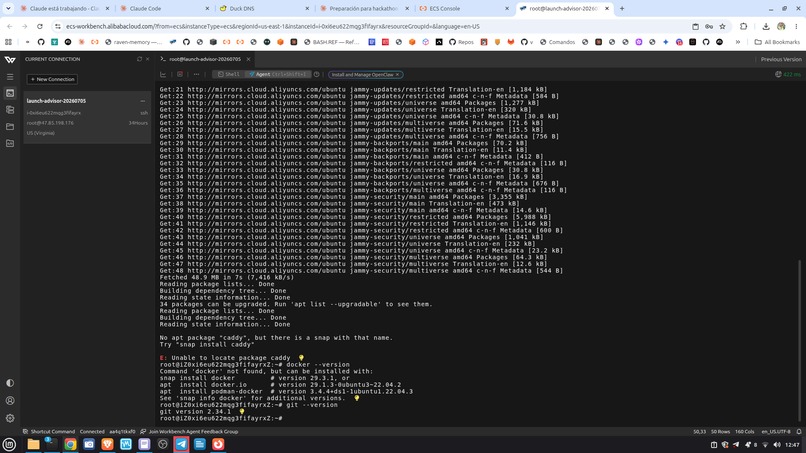Check the 422 ms latency indicator

788,75
